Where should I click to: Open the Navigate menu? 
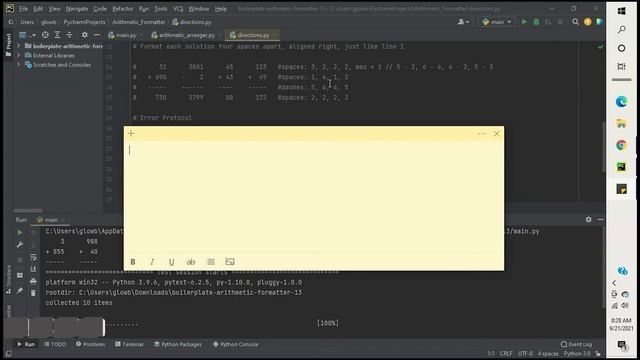(x=77, y=9)
